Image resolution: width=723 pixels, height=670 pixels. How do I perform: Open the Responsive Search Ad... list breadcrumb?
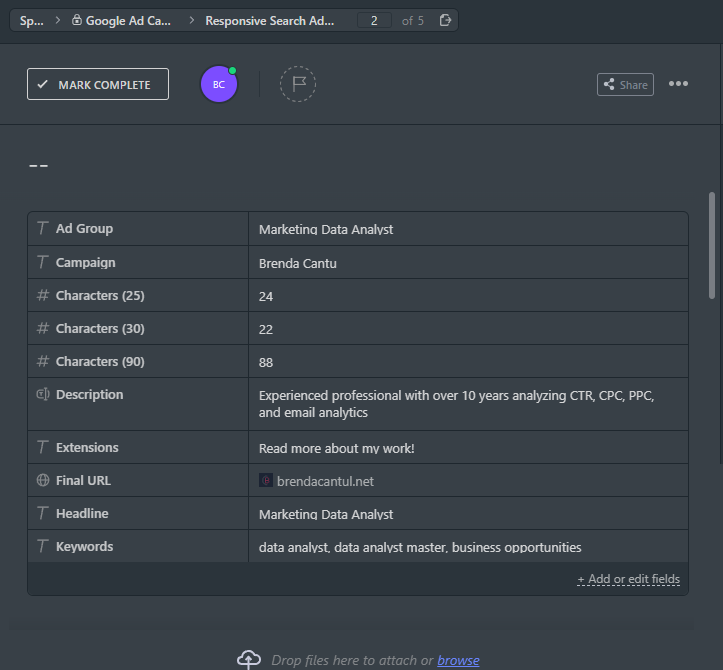click(270, 21)
